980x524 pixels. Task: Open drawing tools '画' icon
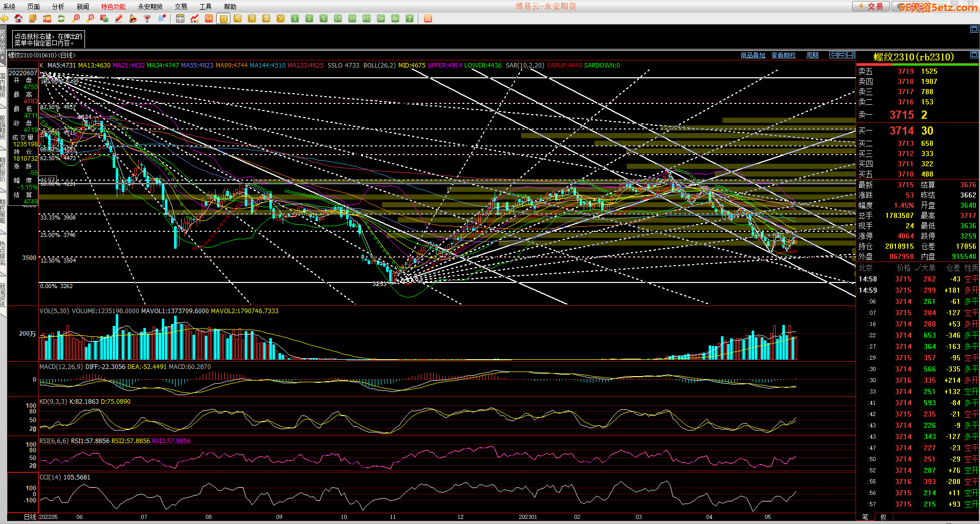point(428,18)
